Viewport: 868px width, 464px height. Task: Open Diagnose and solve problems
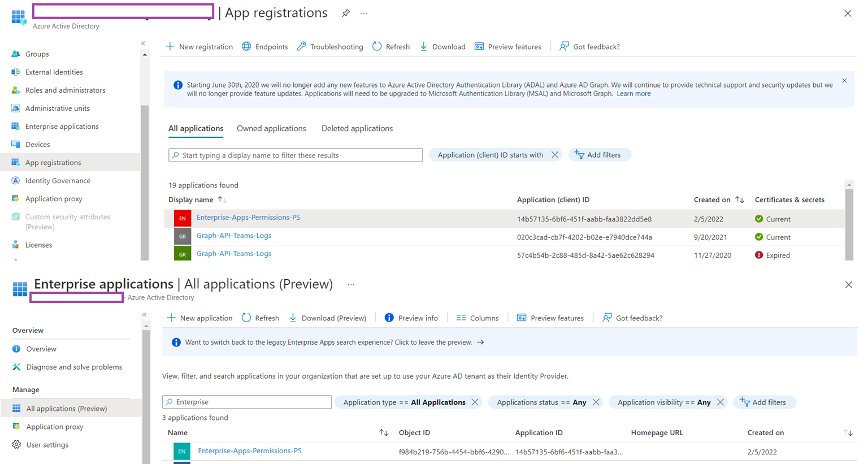click(x=74, y=367)
